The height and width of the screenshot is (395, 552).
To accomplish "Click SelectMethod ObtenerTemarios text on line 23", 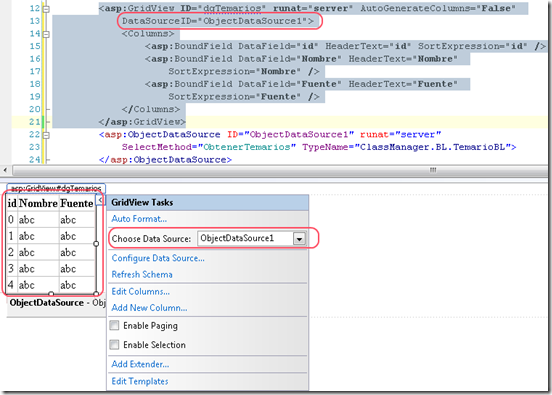I will pyautogui.click(x=209, y=147).
